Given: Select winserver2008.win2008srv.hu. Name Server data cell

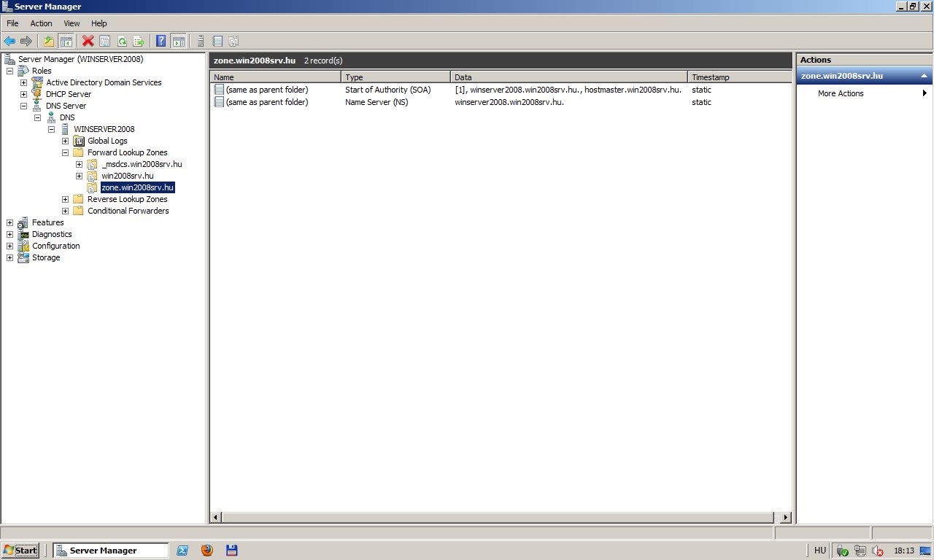Looking at the screenshot, I should click(x=509, y=102).
